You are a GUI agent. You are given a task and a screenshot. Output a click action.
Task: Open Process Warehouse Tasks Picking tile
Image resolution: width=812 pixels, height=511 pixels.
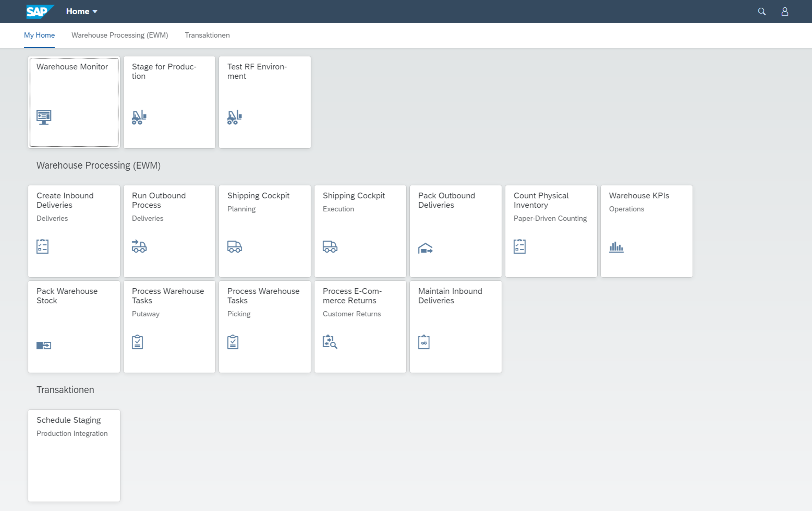(x=265, y=327)
